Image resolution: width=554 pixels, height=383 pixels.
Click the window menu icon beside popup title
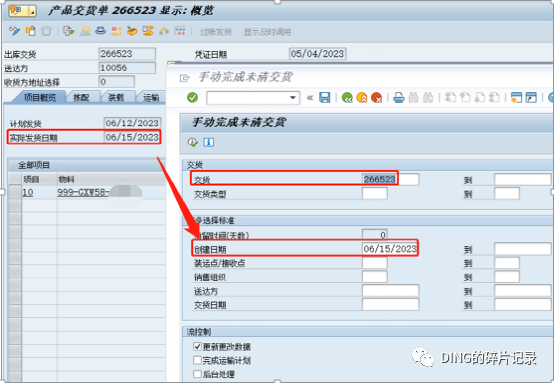point(184,78)
